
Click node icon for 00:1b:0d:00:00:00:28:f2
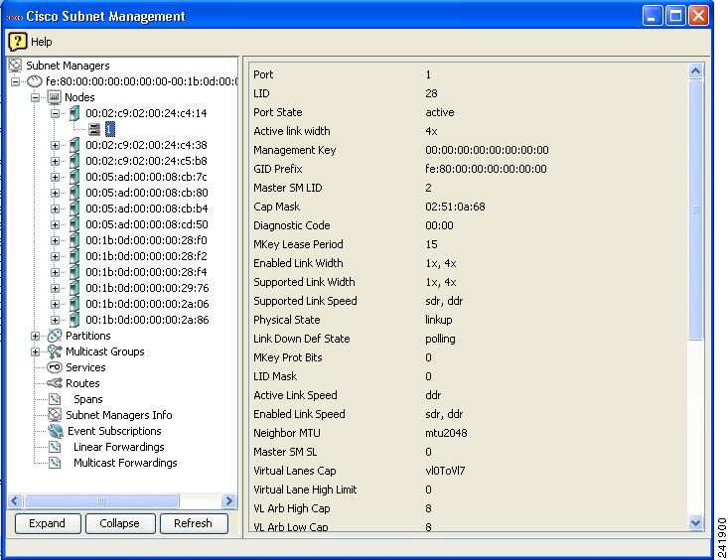click(x=74, y=256)
